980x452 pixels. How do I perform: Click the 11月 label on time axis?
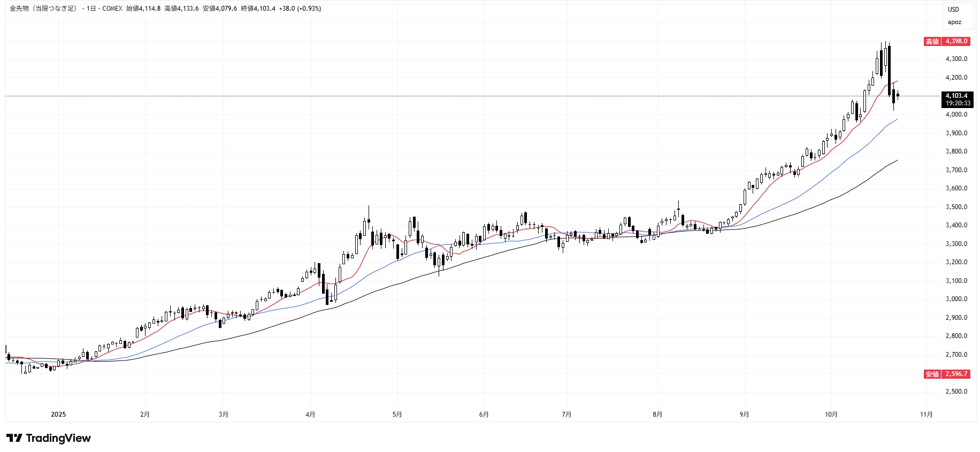(x=926, y=415)
